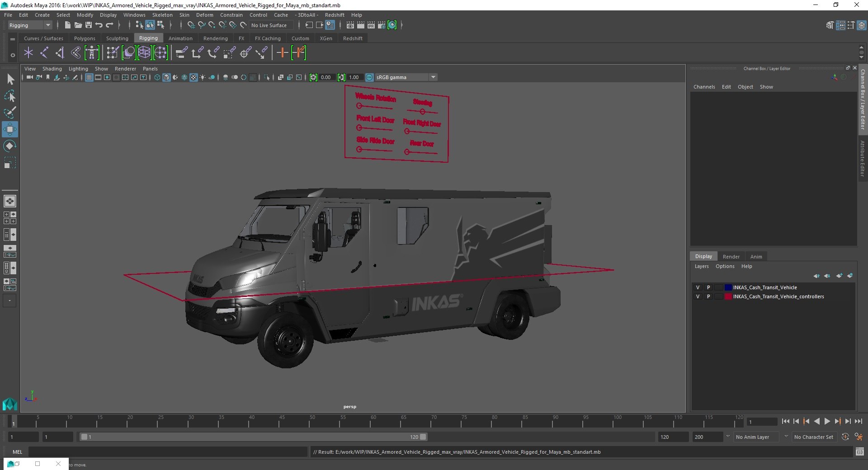Toggle Auto Keyframe button
Screen dimensions: 868x470
point(845,437)
